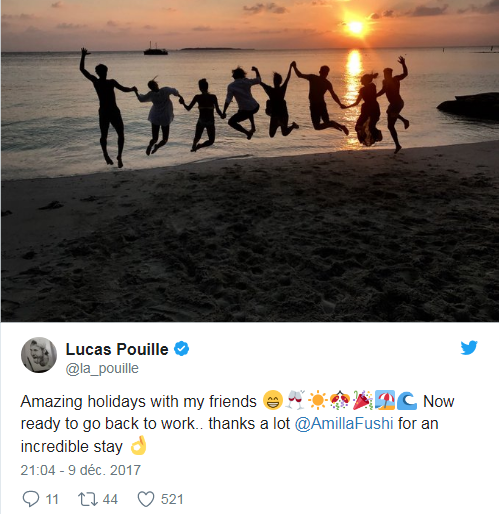499x514 pixels.
Task: Like the tweet with the heart icon
Action: coord(146,499)
